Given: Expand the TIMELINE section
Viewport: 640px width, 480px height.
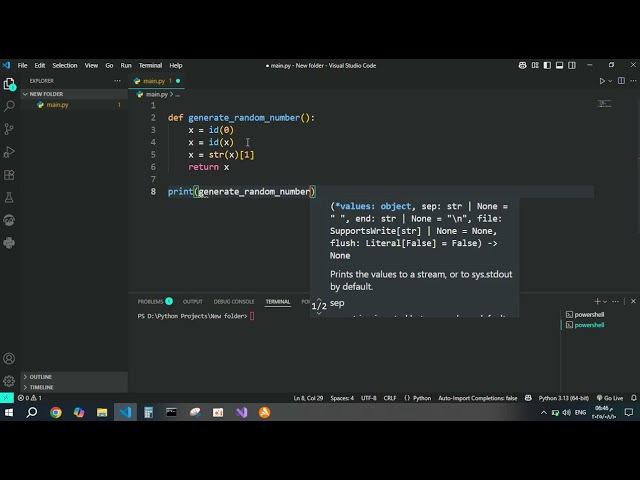Looking at the screenshot, I should click(x=74, y=387).
